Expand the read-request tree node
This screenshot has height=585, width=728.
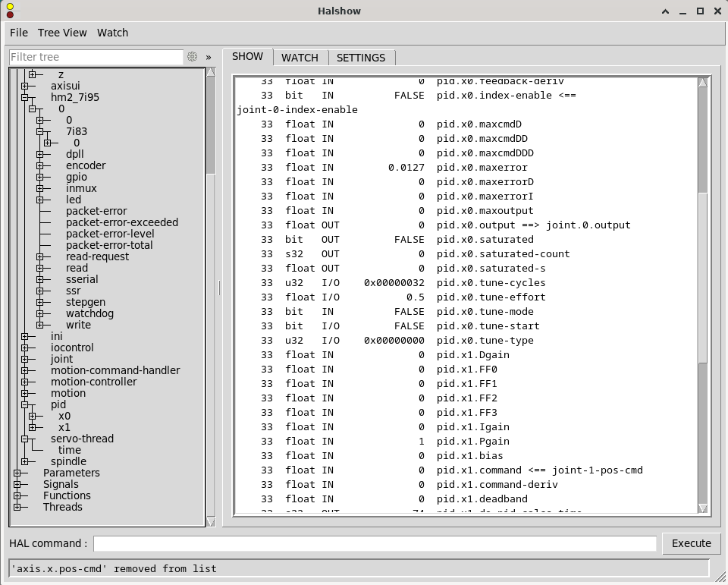point(40,256)
